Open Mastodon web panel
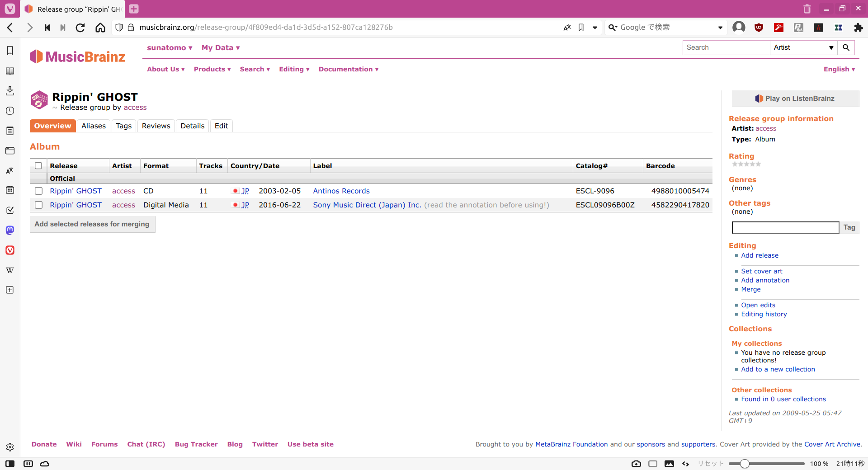Viewport: 868px width, 470px height. point(10,230)
